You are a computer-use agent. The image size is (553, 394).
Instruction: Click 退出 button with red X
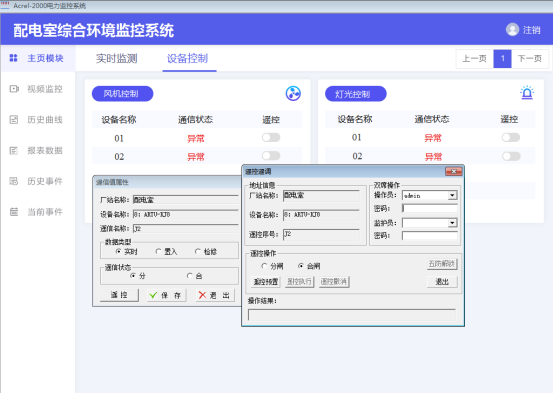[215, 295]
